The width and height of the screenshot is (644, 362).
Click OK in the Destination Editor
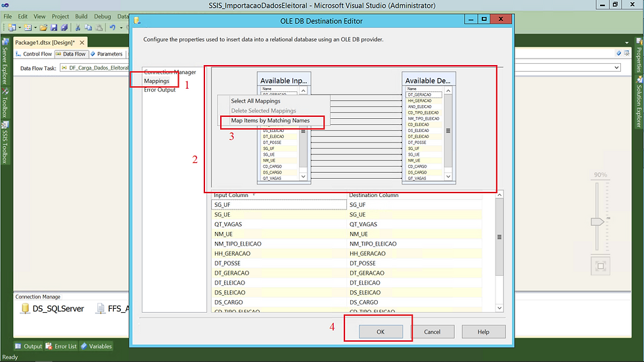pos(380,332)
